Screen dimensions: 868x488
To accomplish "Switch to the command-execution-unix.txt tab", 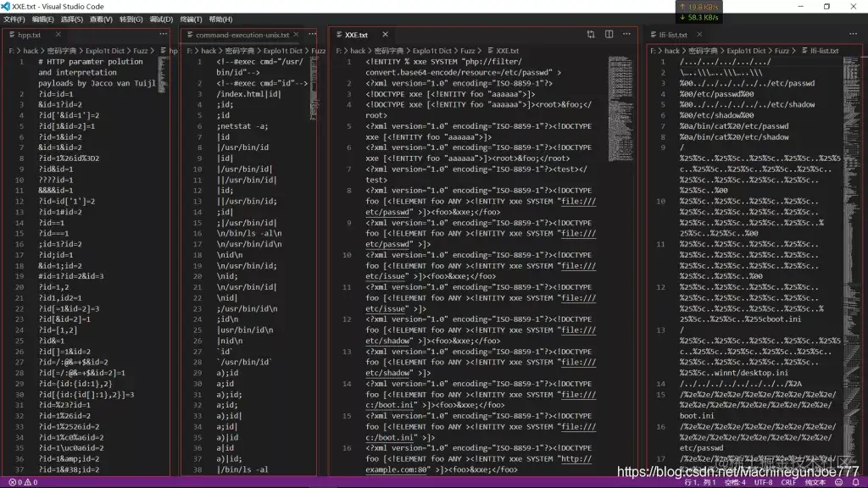I will pyautogui.click(x=242, y=35).
